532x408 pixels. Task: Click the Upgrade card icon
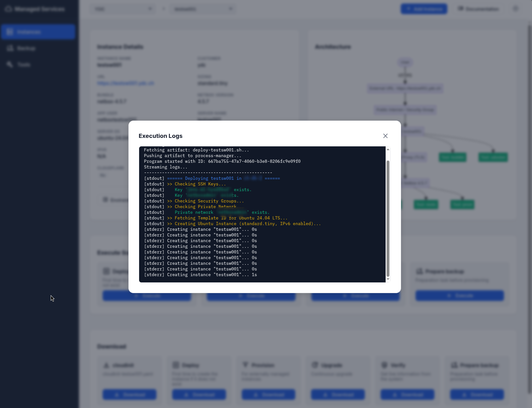pos(315,365)
